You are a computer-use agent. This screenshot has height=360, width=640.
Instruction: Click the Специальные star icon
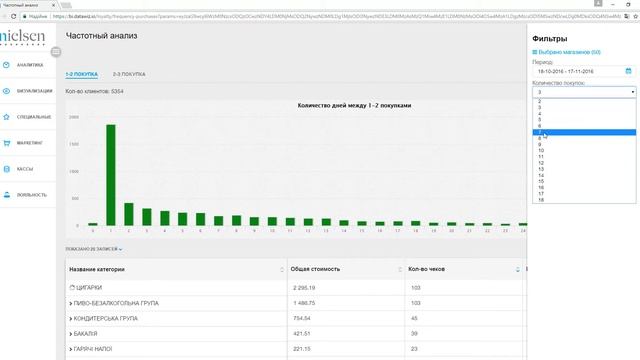coord(6,117)
